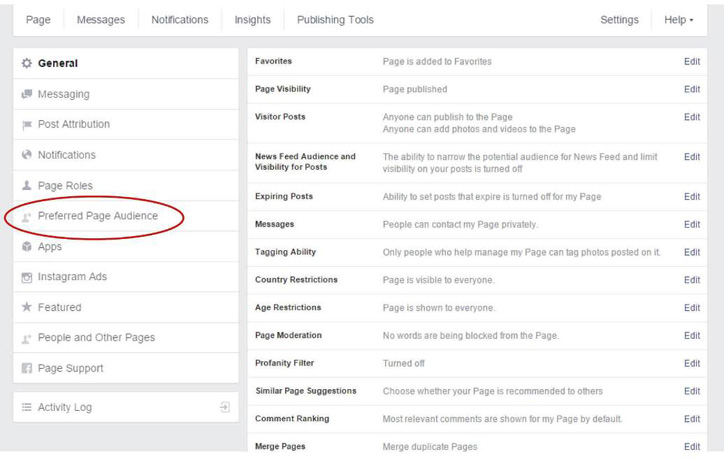Edit the Profanity Filter setting
724x459 pixels.
692,363
